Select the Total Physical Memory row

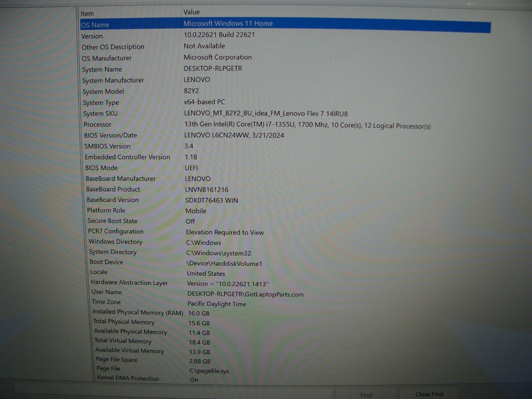pyautogui.click(x=124, y=322)
